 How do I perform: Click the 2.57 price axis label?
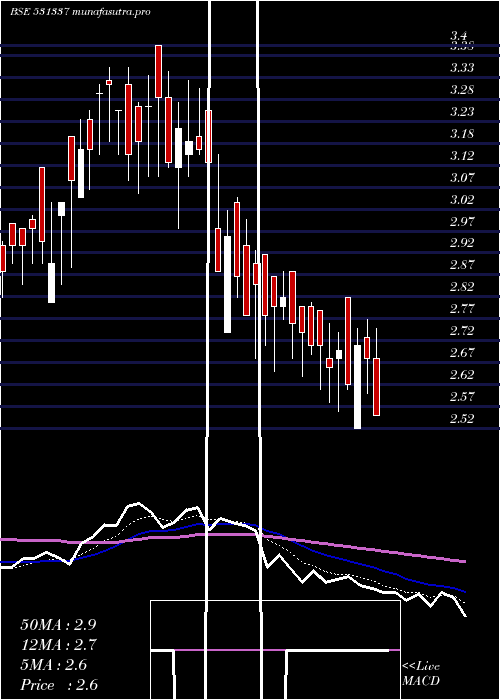coord(462,396)
